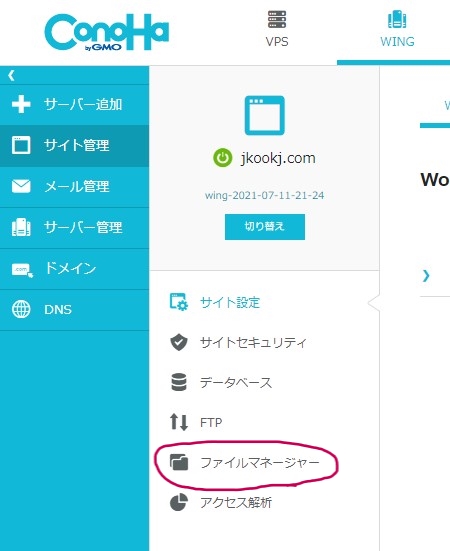
Task: Open ファイルマネージャー folder item
Action: (x=244, y=462)
